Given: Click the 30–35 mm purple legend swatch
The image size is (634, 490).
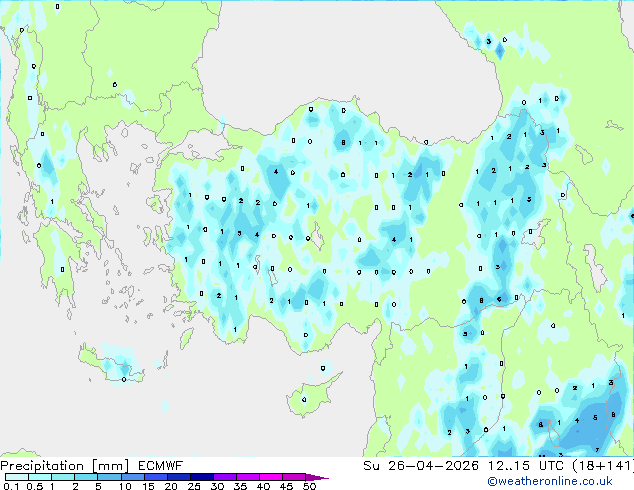Looking at the screenshot, I should pyautogui.click(x=225, y=477).
